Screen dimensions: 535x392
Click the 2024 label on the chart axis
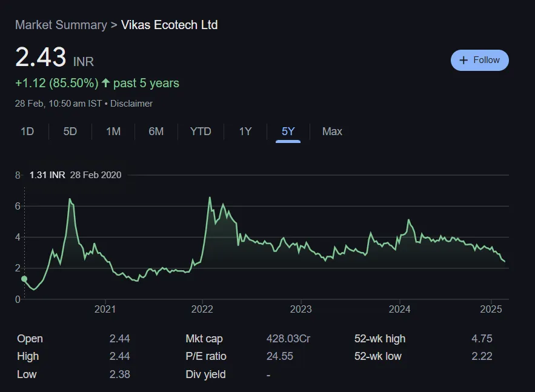pos(399,309)
